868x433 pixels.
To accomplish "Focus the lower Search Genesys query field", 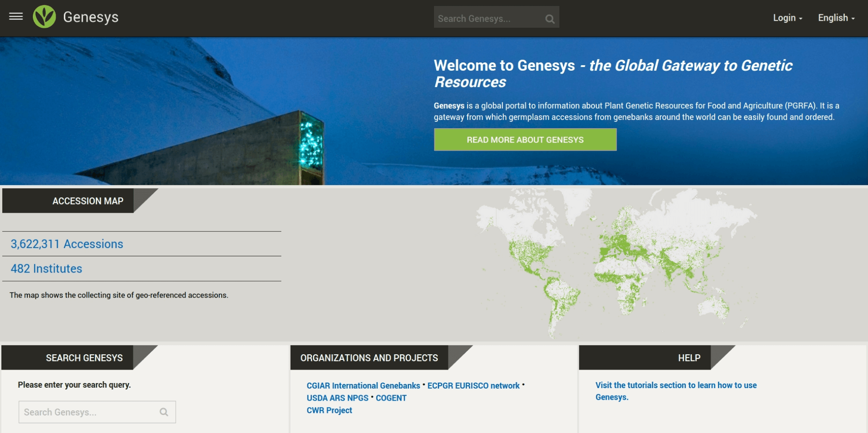I will [97, 412].
